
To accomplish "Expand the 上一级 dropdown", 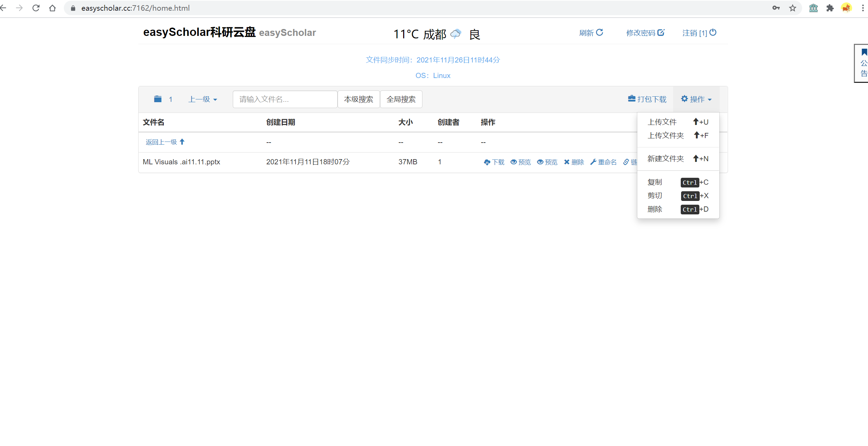I will point(203,99).
